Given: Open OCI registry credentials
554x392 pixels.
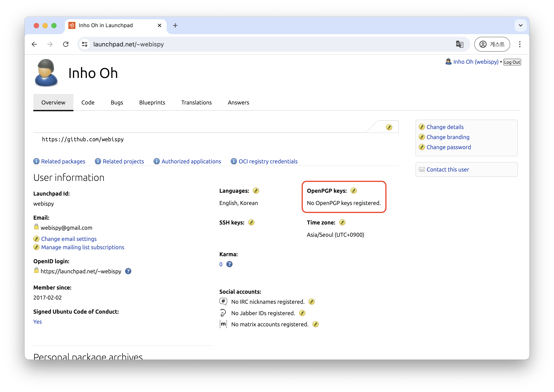Looking at the screenshot, I should tap(268, 161).
